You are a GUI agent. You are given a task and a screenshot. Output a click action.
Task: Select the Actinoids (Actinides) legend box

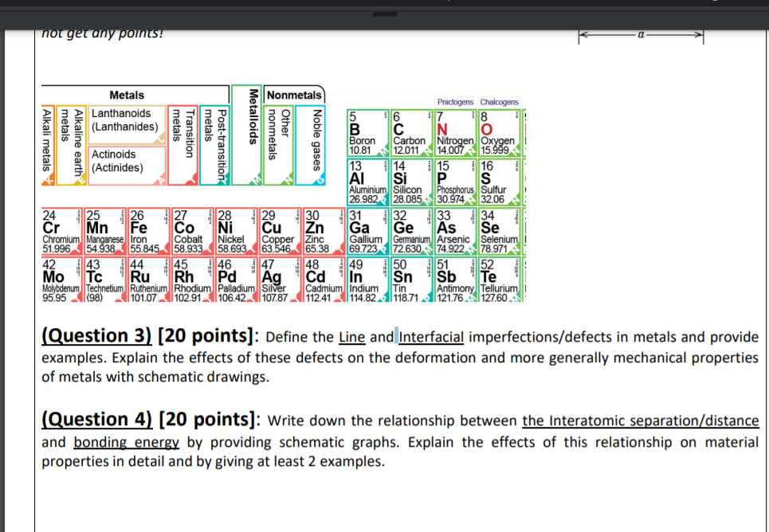click(127, 166)
